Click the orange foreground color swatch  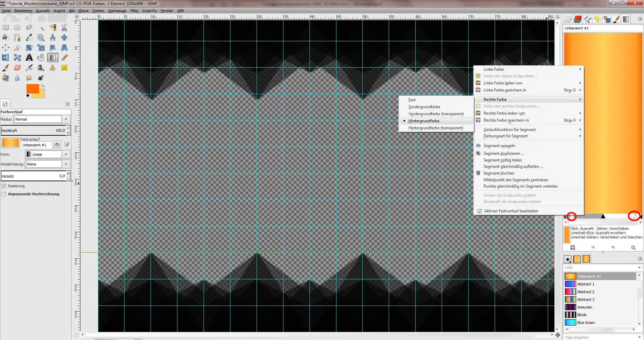32,89
